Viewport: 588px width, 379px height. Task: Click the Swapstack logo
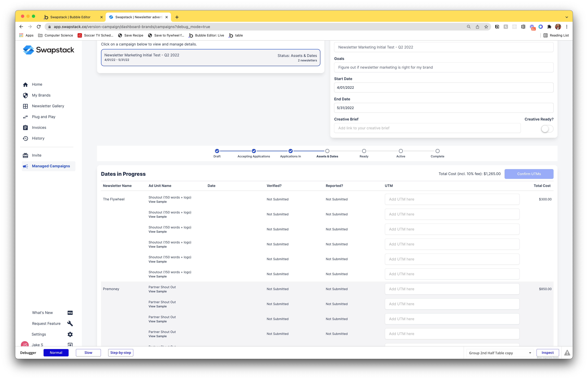pos(48,50)
